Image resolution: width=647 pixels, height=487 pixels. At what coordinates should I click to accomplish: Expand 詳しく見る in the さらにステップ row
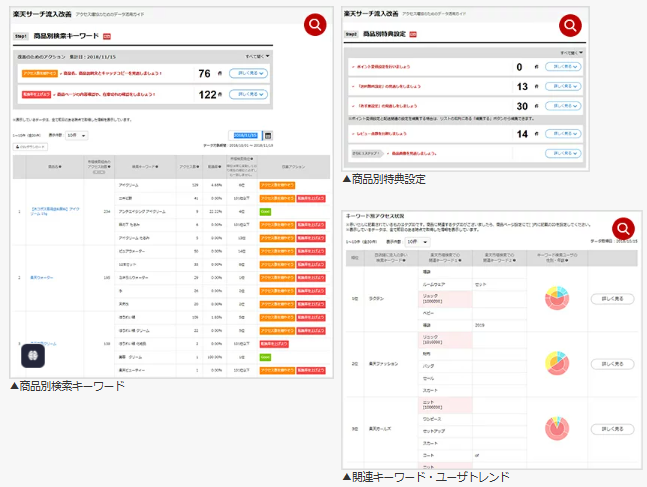563,154
